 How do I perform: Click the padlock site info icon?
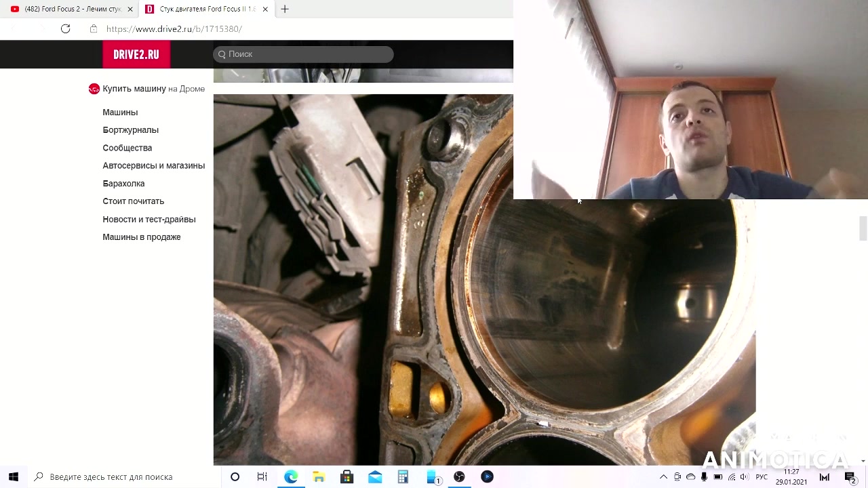(x=94, y=28)
